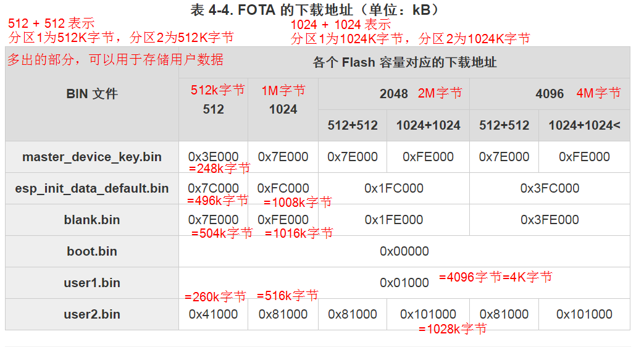Select the 各个 Flash 容量对应的下载地址 header
644x347 pixels.
point(404,62)
